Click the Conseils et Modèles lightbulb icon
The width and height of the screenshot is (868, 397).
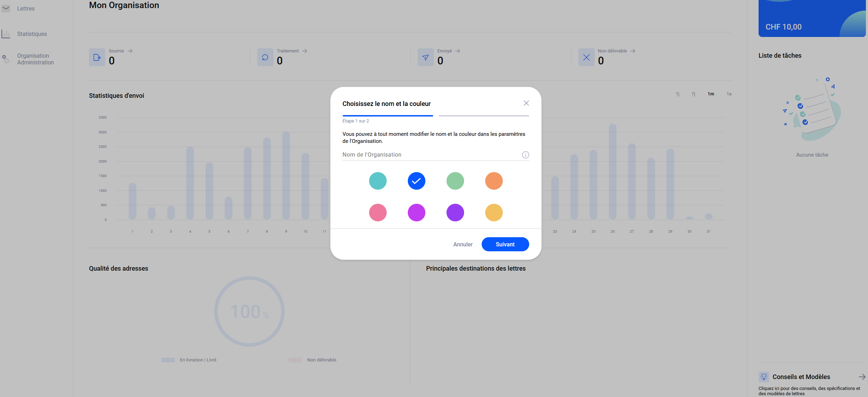[x=764, y=377]
